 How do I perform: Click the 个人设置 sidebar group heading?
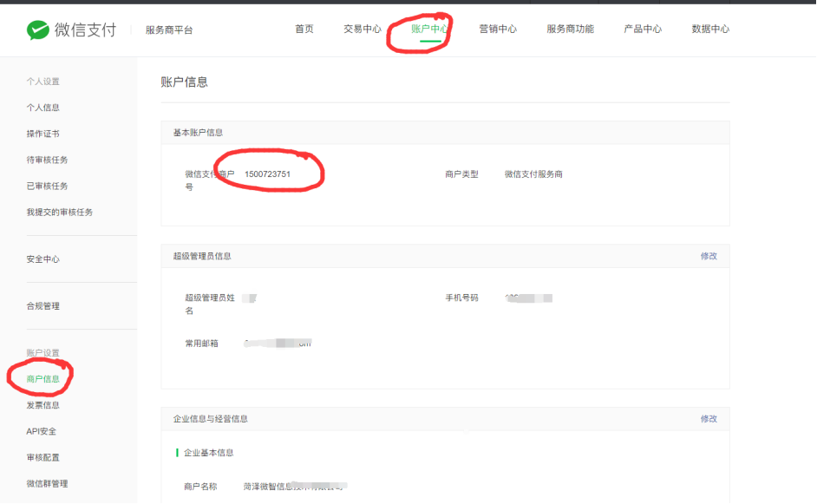(x=43, y=82)
